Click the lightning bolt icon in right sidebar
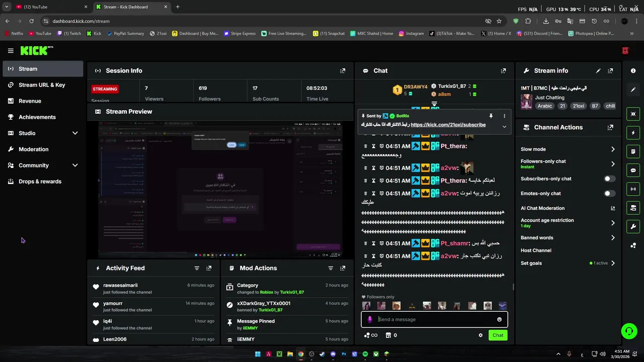This screenshot has height=362, width=644. coord(633,133)
